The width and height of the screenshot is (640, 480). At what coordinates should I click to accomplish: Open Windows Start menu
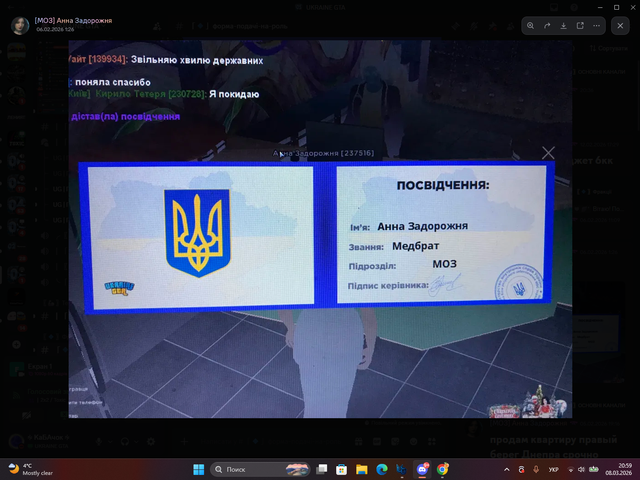click(199, 469)
